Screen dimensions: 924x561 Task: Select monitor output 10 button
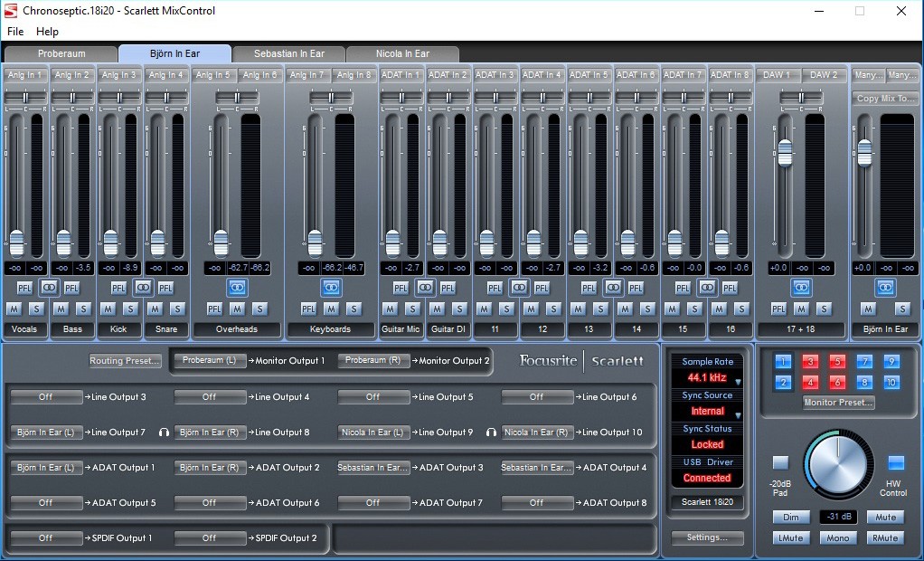tap(891, 382)
